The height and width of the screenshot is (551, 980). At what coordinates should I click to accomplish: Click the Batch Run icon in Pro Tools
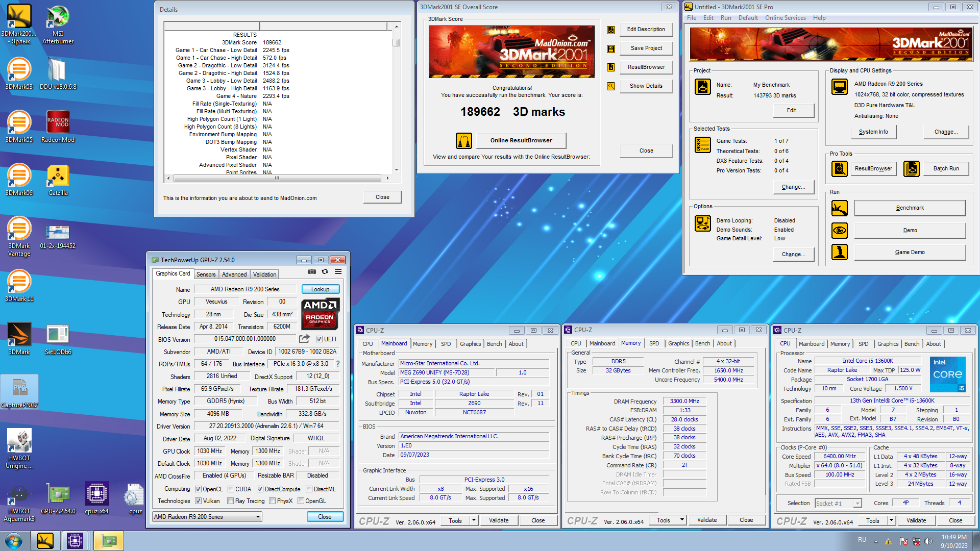tap(912, 168)
